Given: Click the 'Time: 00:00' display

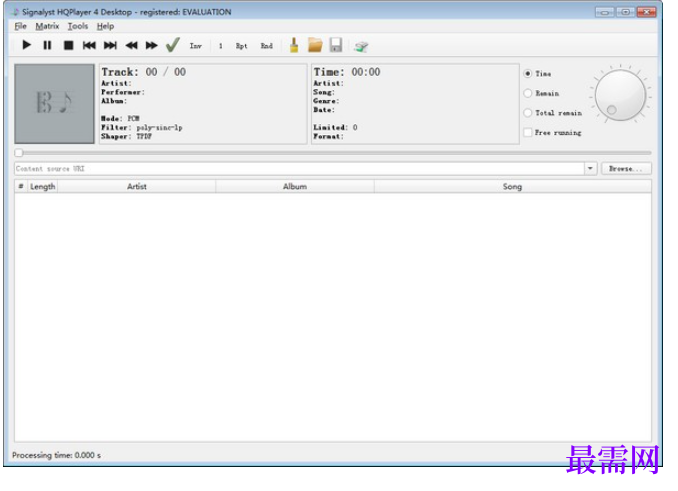Looking at the screenshot, I should (x=347, y=72).
